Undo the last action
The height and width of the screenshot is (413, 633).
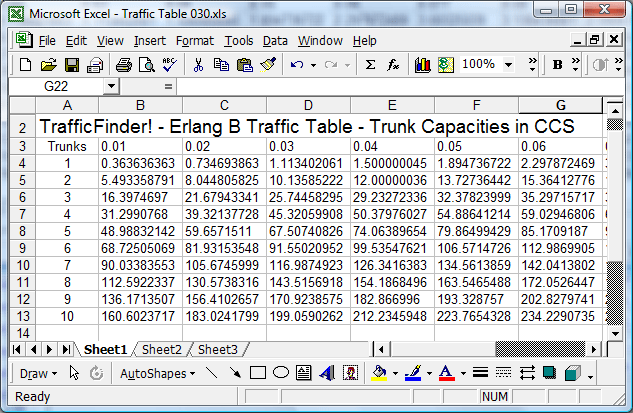coord(297,65)
